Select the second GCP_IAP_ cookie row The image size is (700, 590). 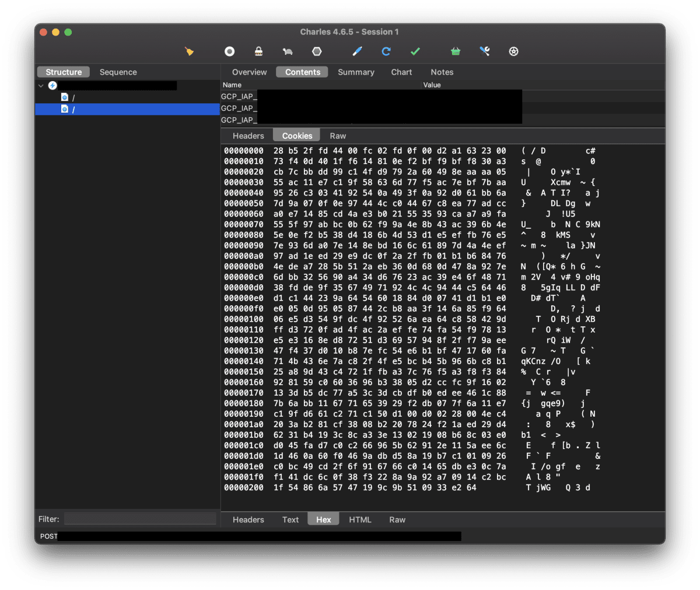[443, 108]
